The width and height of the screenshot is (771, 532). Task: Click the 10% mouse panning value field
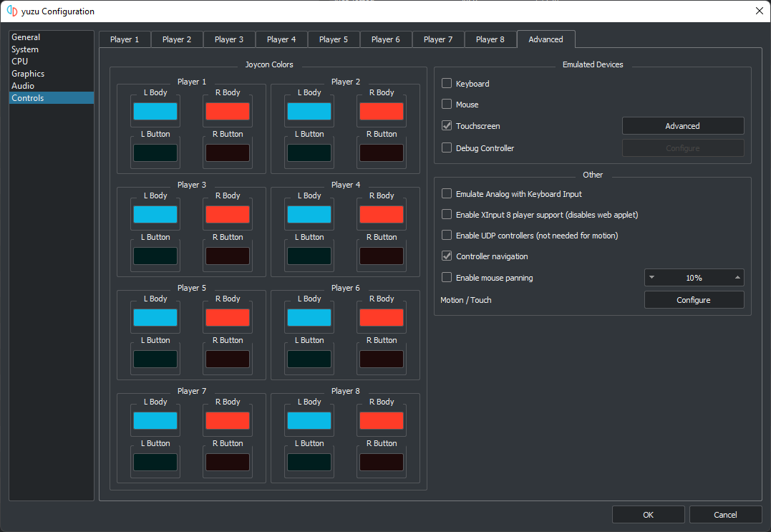(694, 278)
